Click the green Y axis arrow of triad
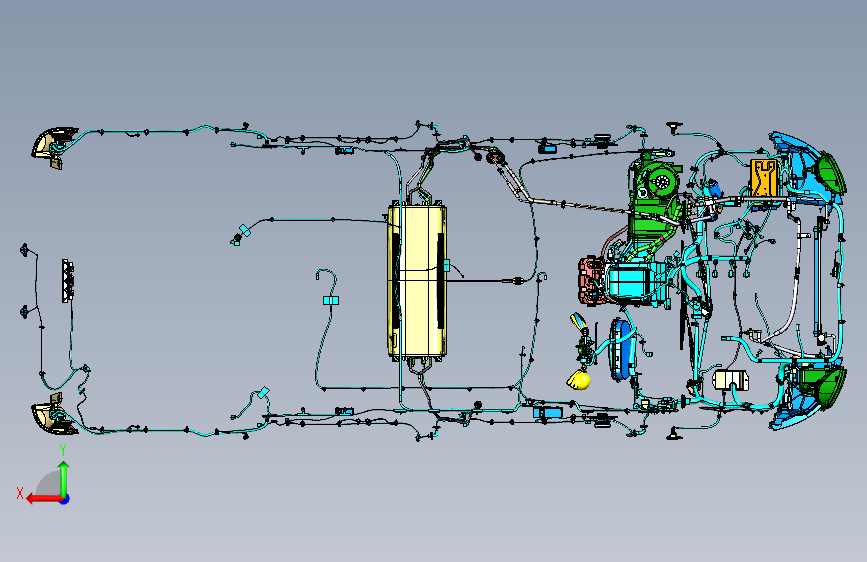 pyautogui.click(x=64, y=479)
